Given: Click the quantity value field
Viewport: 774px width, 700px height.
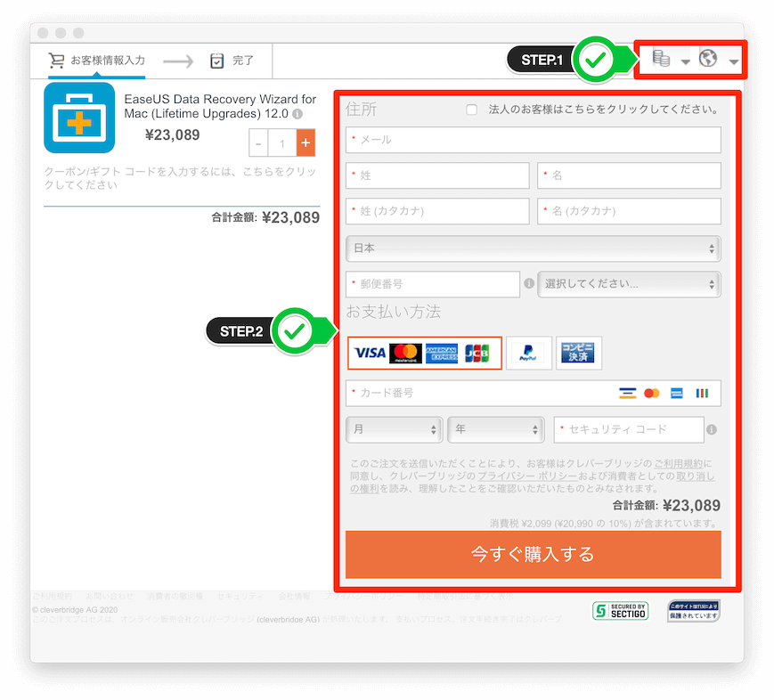Looking at the screenshot, I should [281, 142].
